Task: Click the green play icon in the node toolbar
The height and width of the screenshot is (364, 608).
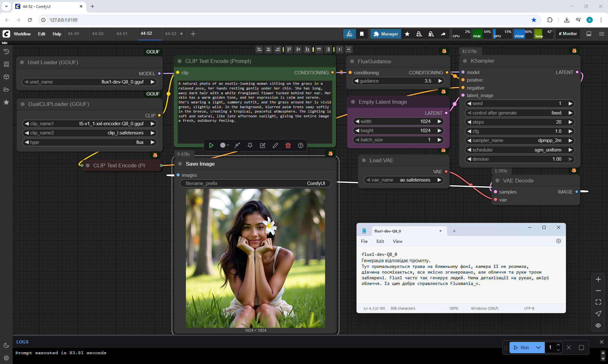Action: [211, 145]
